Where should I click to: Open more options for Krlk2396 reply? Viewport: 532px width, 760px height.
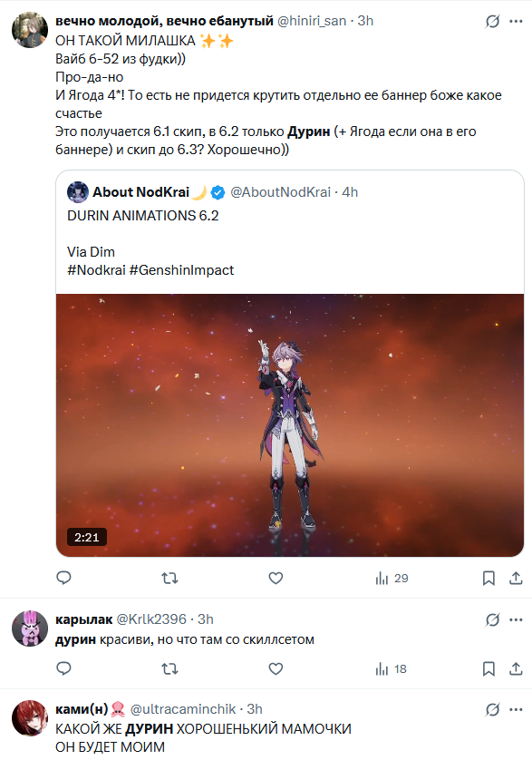(516, 619)
